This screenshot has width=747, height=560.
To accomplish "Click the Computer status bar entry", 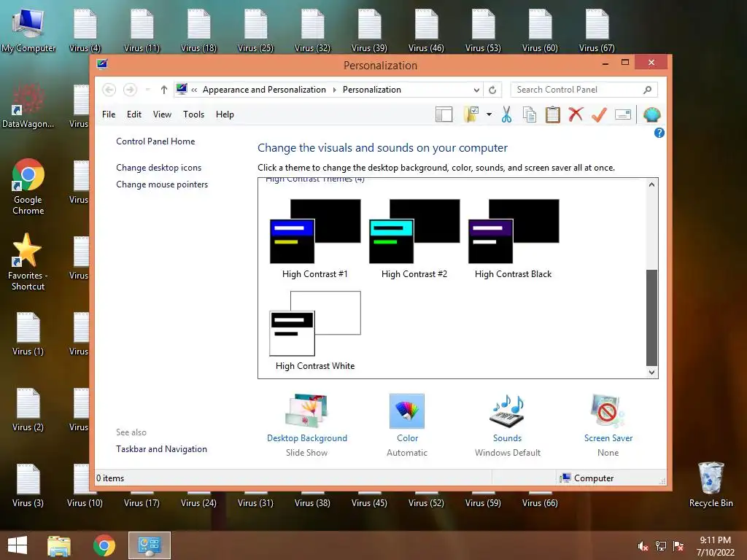I will pyautogui.click(x=587, y=478).
